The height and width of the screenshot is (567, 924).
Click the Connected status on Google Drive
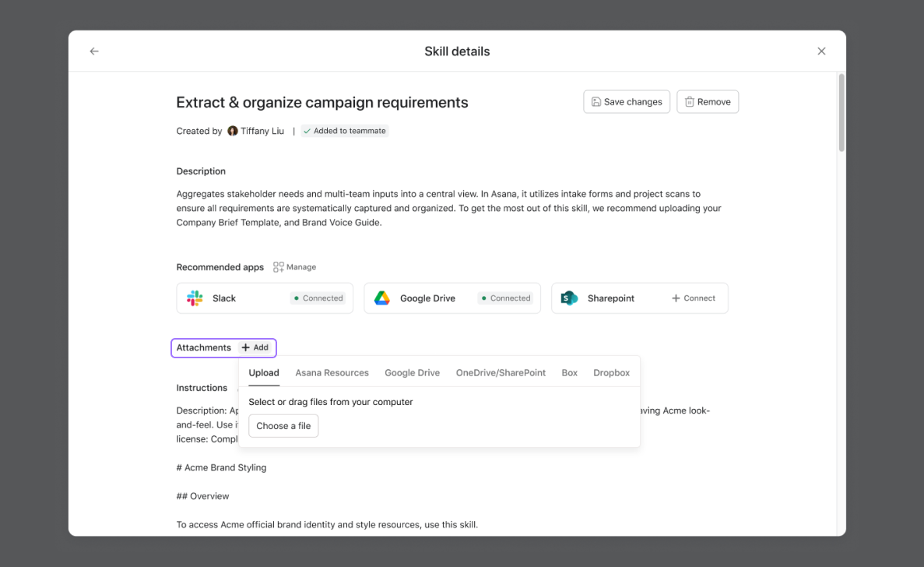506,298
